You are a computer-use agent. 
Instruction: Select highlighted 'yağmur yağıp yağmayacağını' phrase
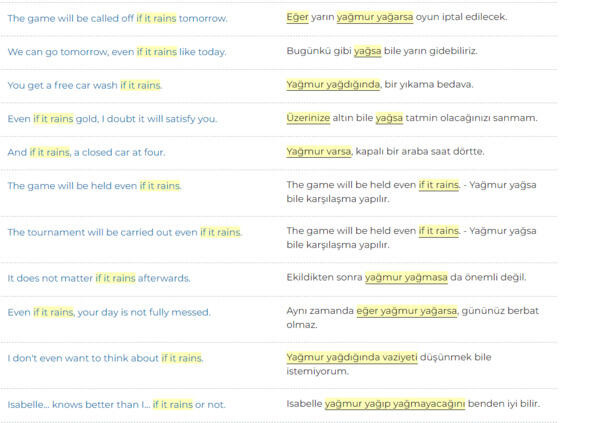click(395, 404)
